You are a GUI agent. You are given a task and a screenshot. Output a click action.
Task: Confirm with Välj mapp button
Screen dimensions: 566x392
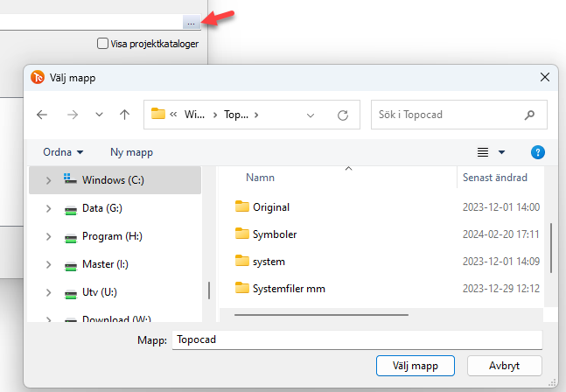pos(415,365)
